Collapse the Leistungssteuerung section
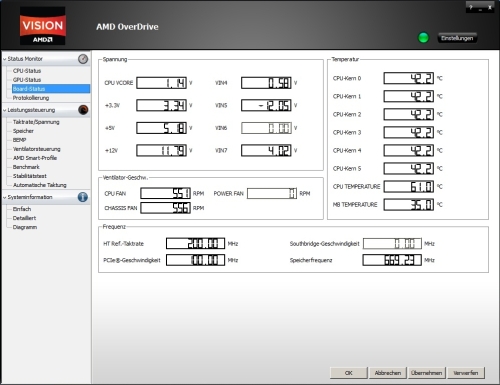Viewport: 500px width, 385px height. point(5,110)
